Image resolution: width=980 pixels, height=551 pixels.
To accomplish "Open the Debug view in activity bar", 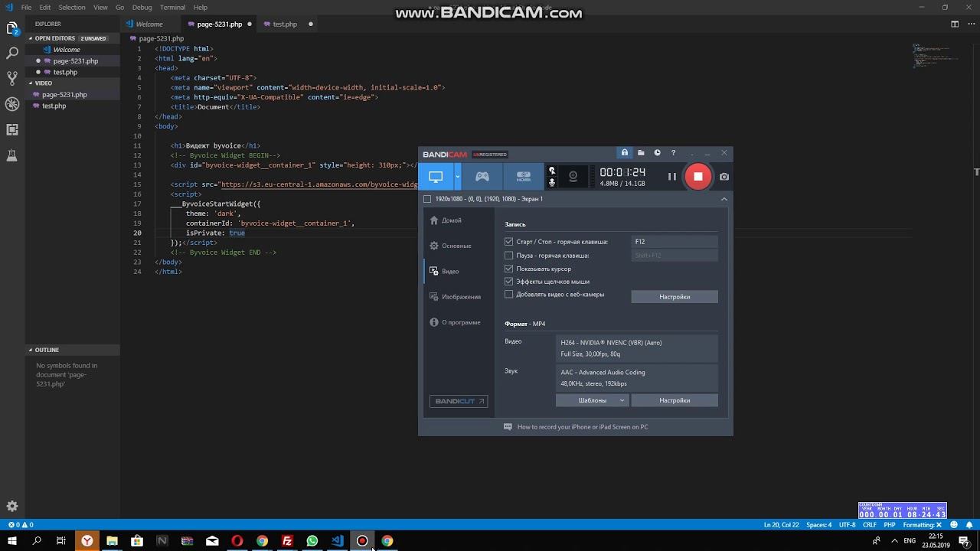I will pos(12,104).
